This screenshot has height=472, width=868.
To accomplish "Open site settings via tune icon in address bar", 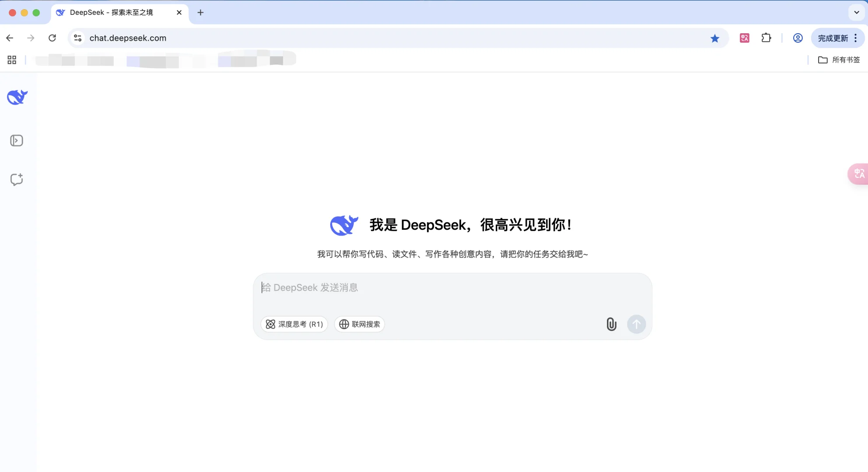I will coord(77,38).
